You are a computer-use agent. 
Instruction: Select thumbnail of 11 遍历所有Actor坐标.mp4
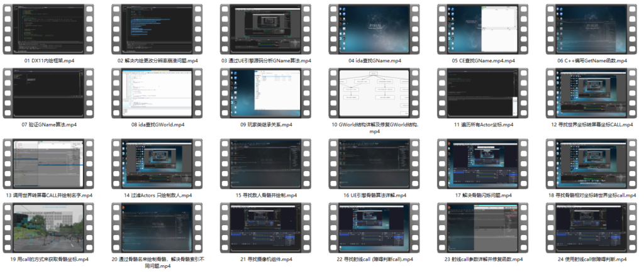tap(483, 94)
